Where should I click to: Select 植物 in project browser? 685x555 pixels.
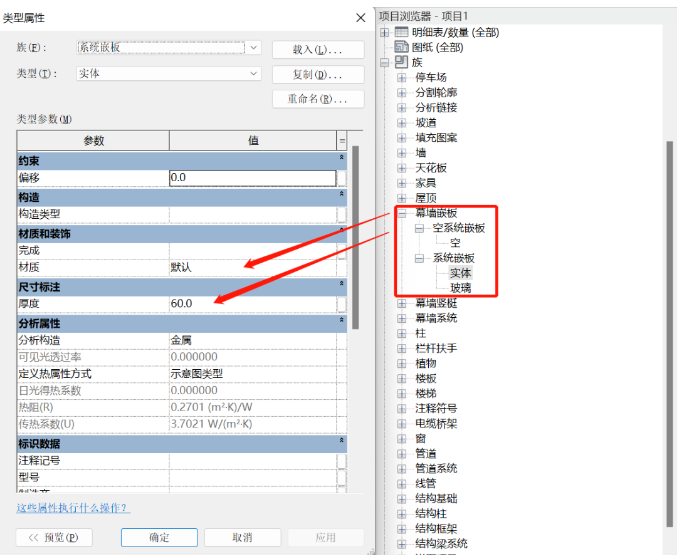click(x=426, y=363)
